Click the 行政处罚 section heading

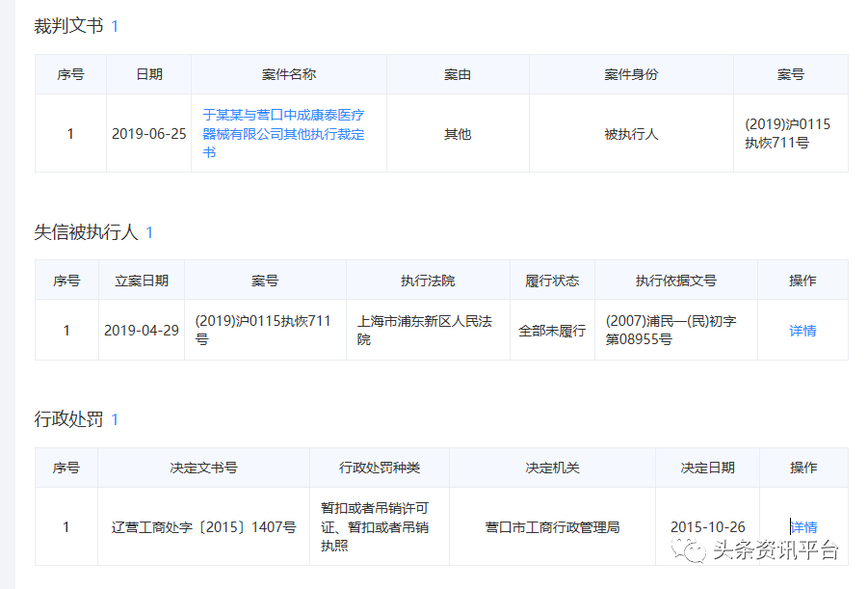(68, 419)
